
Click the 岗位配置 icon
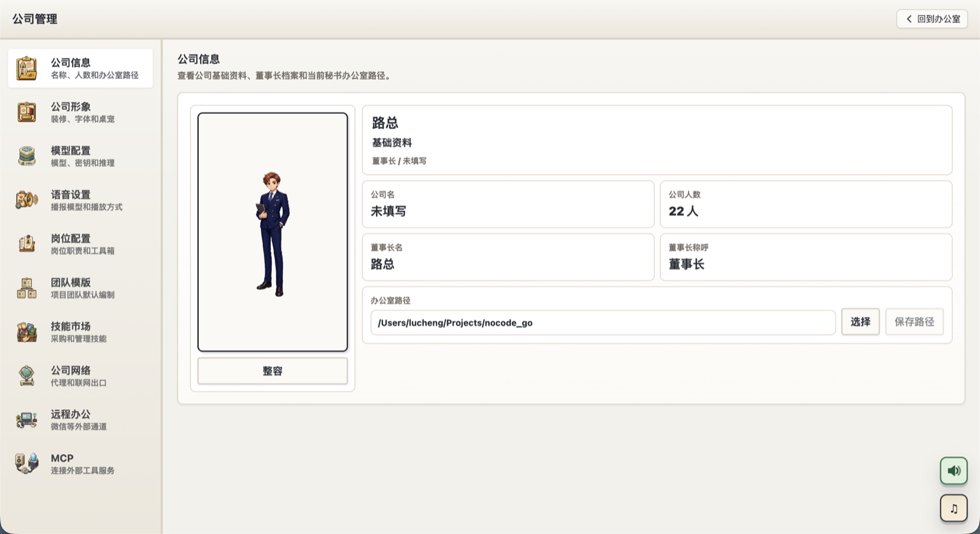(26, 244)
